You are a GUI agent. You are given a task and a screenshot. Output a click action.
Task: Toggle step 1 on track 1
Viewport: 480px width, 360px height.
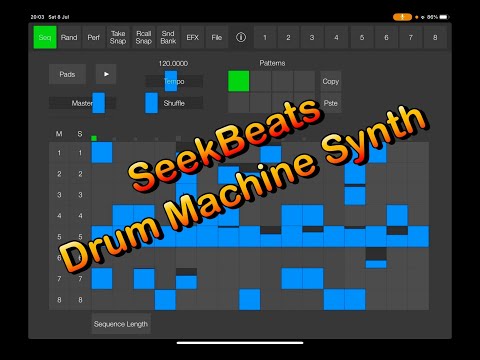[102, 153]
